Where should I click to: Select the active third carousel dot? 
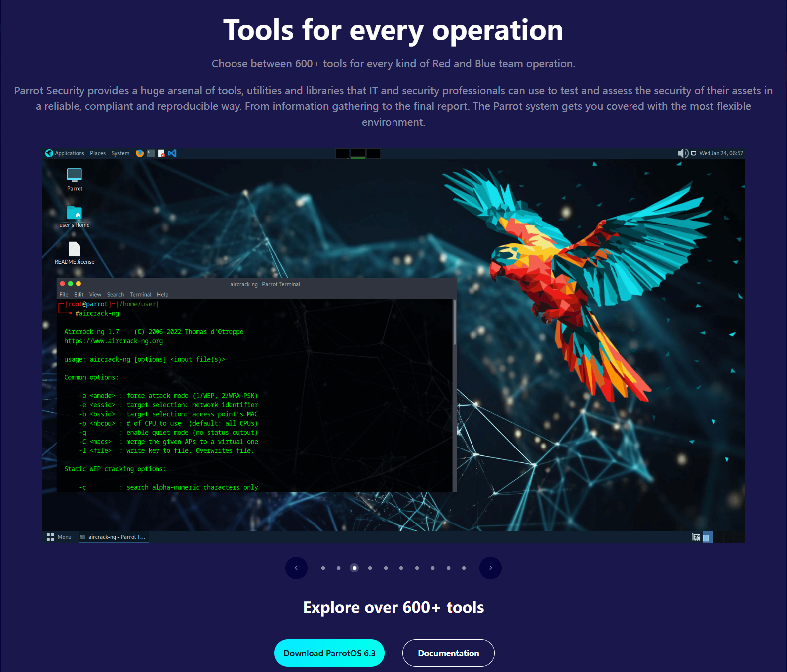(x=354, y=568)
